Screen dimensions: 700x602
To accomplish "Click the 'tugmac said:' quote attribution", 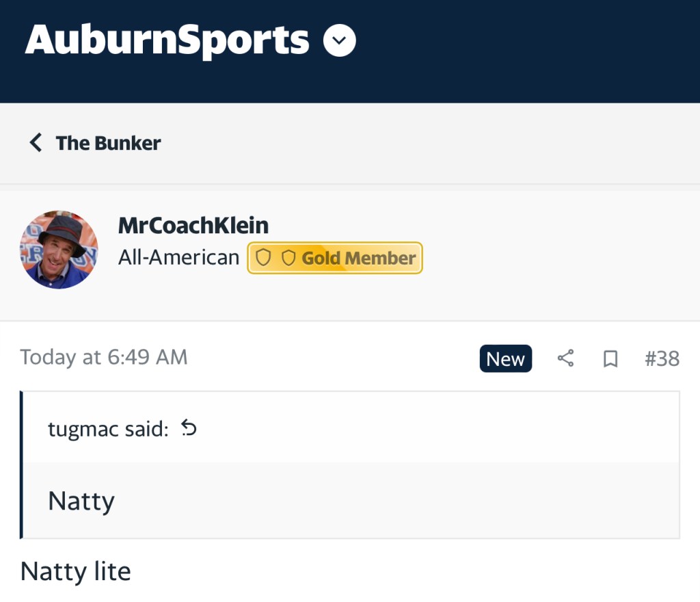I will point(107,429).
